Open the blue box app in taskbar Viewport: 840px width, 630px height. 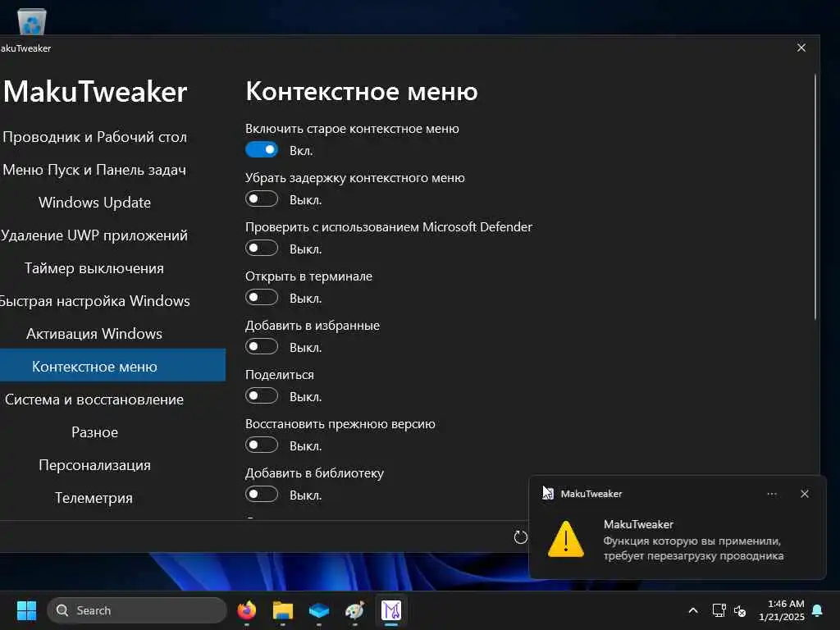coord(319,610)
